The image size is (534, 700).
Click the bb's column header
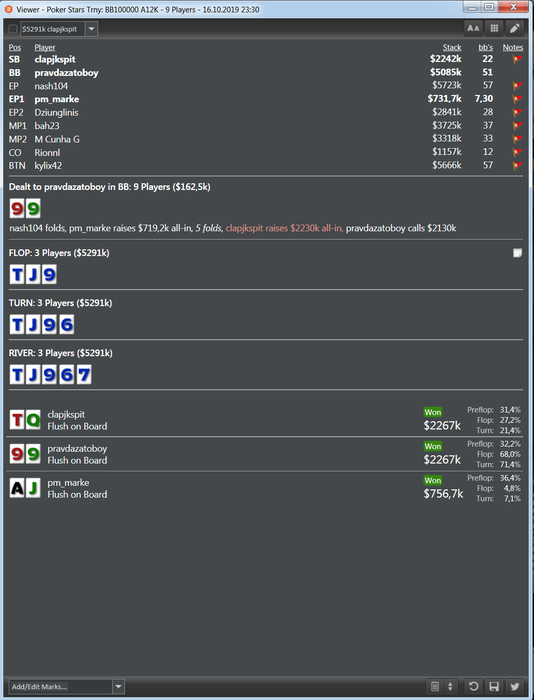(486, 47)
